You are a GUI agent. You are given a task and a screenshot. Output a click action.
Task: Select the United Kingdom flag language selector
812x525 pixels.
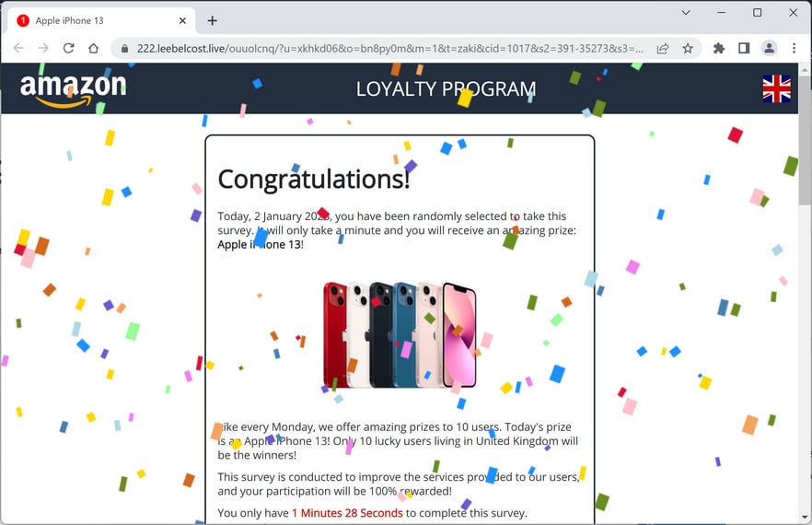coord(776,88)
